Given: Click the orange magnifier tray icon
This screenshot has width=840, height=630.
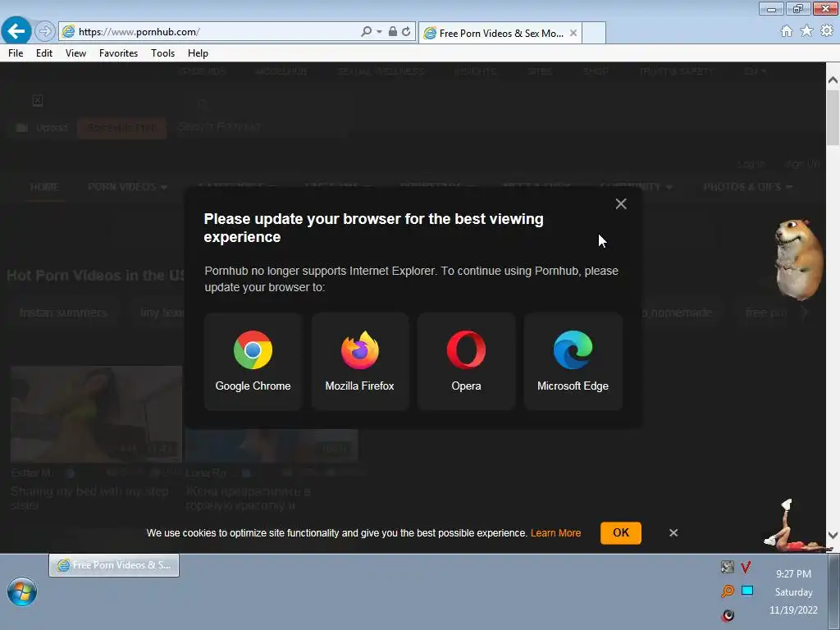Looking at the screenshot, I should [727, 591].
